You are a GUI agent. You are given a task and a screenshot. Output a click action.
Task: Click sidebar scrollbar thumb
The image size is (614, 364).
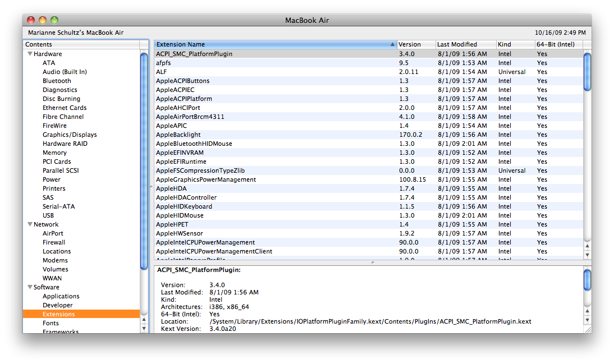[144, 161]
